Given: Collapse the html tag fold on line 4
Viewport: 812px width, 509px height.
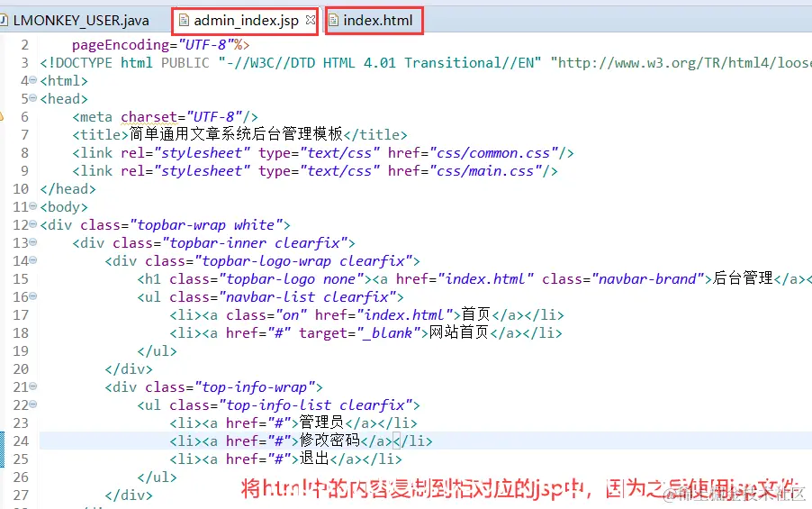Looking at the screenshot, I should coord(33,80).
